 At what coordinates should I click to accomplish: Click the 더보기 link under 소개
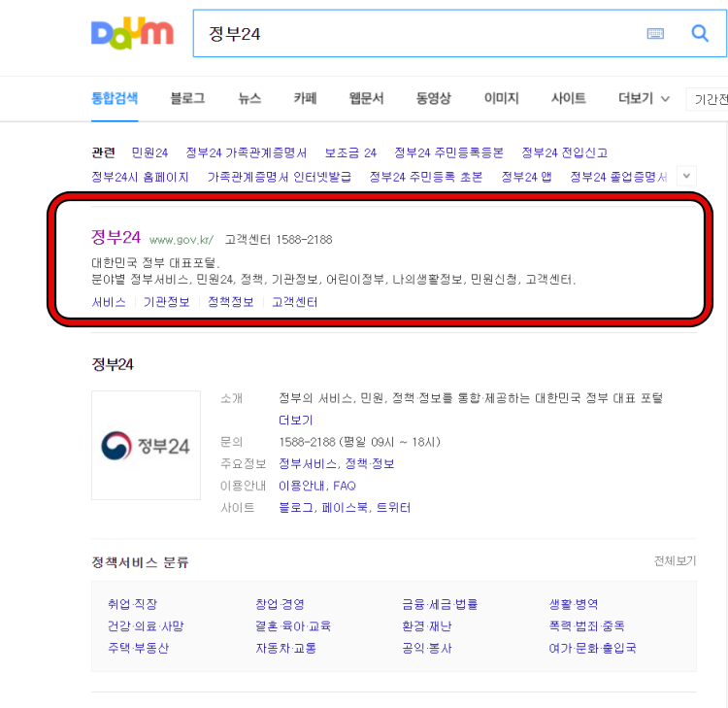point(295,420)
